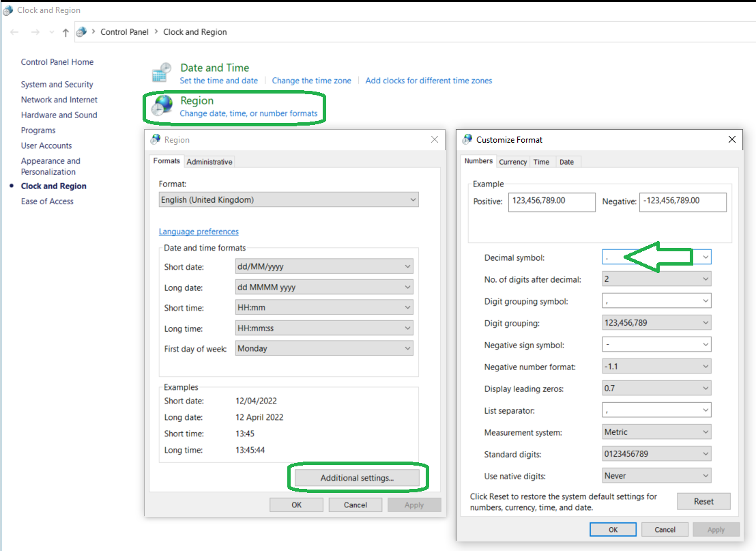Click the Negative example field
Viewport: 756px width, 551px height.
pyautogui.click(x=683, y=201)
